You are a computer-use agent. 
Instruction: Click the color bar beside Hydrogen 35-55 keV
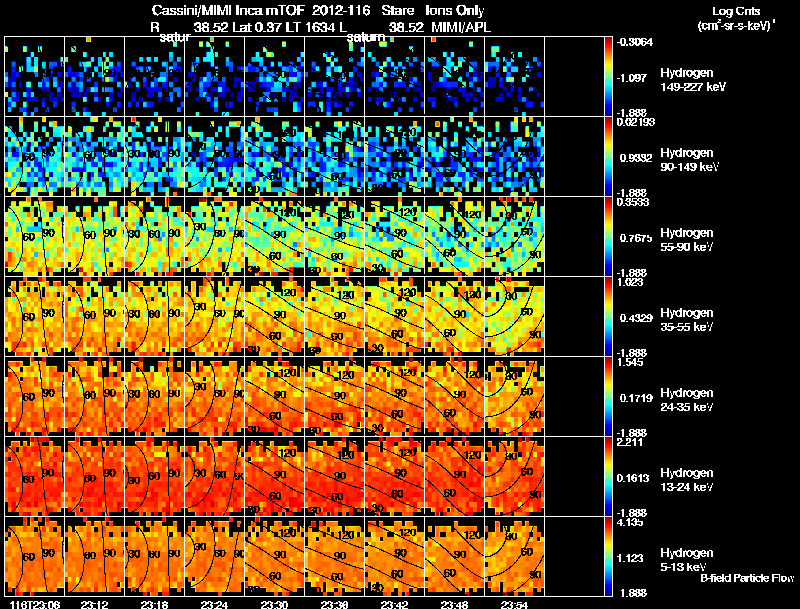coord(608,316)
